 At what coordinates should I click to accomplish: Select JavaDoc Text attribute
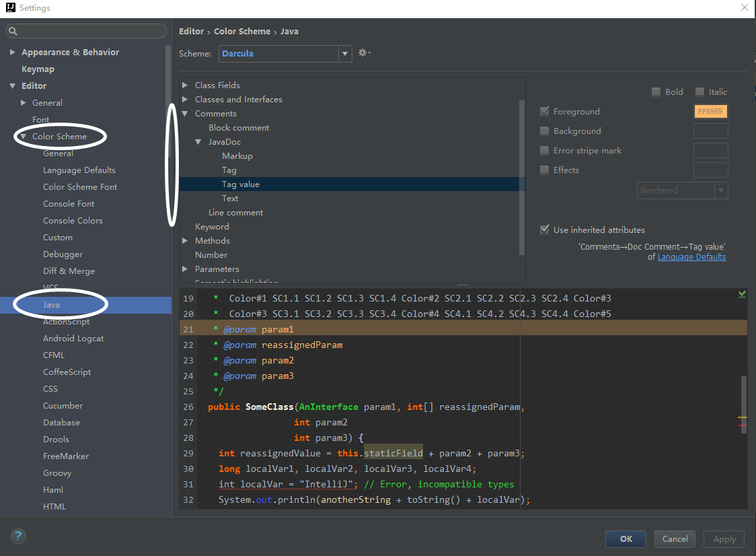pos(230,199)
